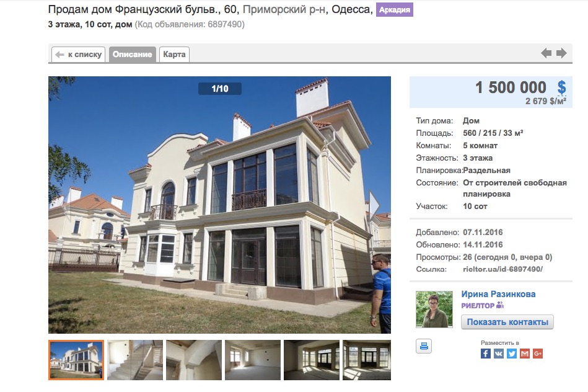
Task: Print the listing with the printer icon
Action: point(424,346)
